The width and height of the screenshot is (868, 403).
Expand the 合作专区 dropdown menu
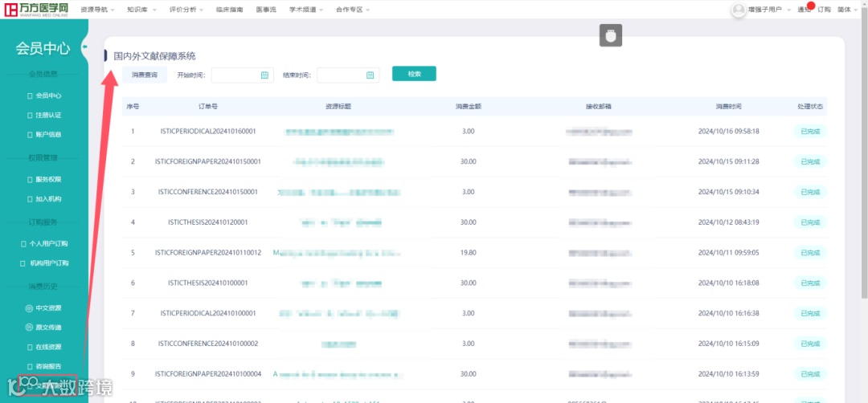point(353,10)
